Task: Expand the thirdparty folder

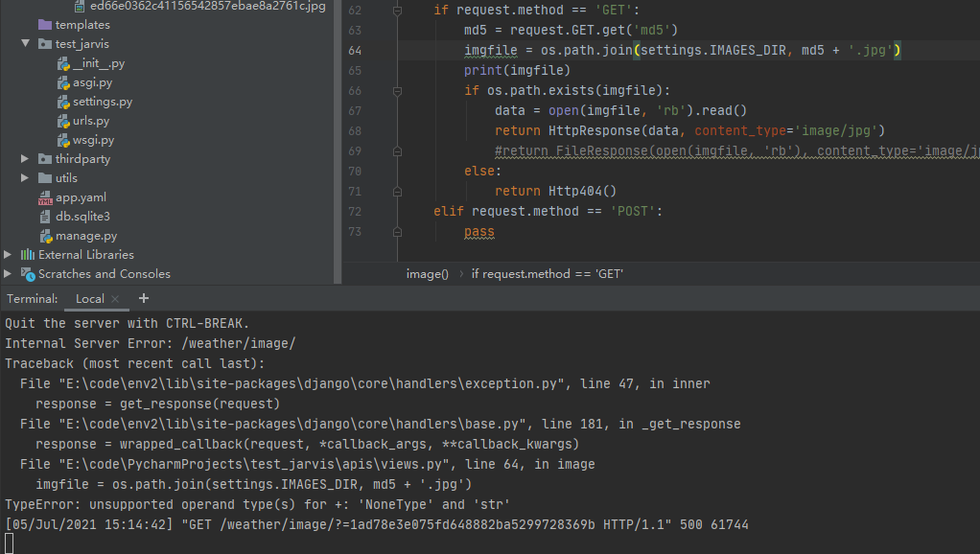Action: tap(25, 158)
